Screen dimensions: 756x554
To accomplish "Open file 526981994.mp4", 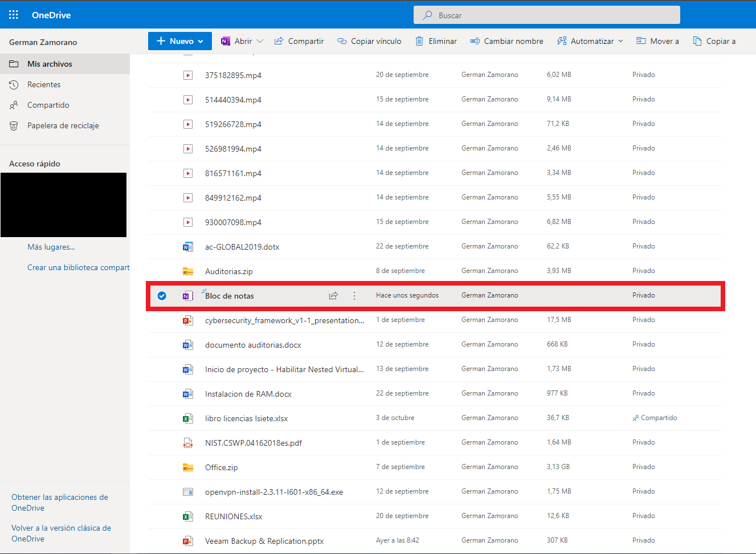I will [233, 149].
